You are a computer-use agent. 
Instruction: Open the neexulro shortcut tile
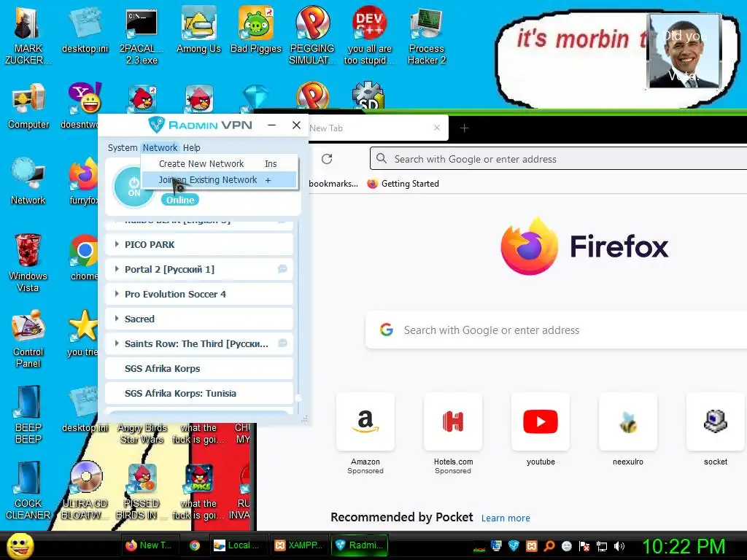click(x=628, y=421)
